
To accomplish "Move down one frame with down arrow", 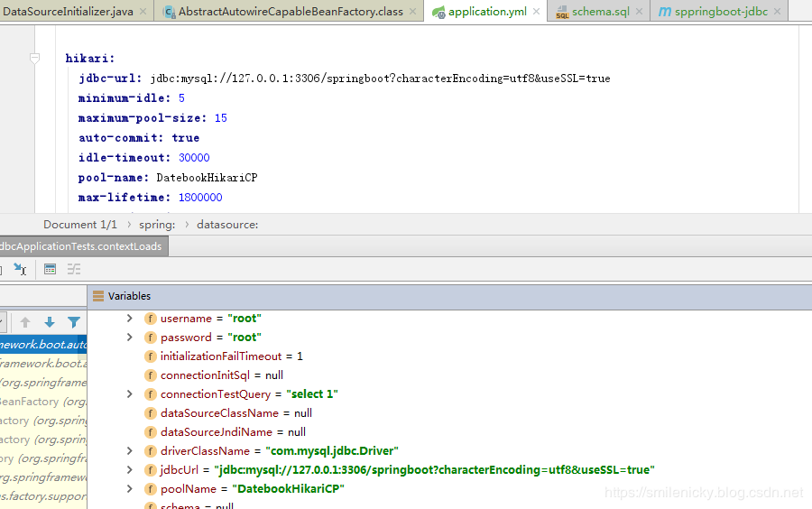I will [x=50, y=322].
